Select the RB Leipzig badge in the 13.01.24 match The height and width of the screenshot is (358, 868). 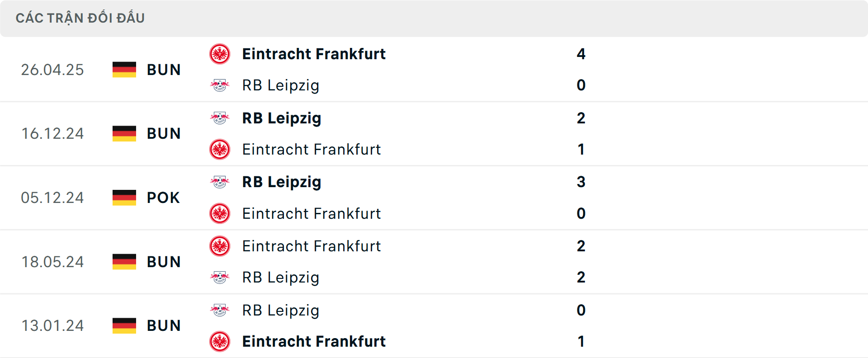[220, 311]
